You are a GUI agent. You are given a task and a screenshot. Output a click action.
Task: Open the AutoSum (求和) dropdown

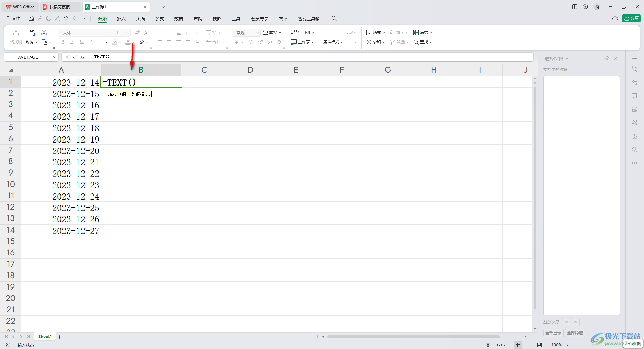pos(376,42)
